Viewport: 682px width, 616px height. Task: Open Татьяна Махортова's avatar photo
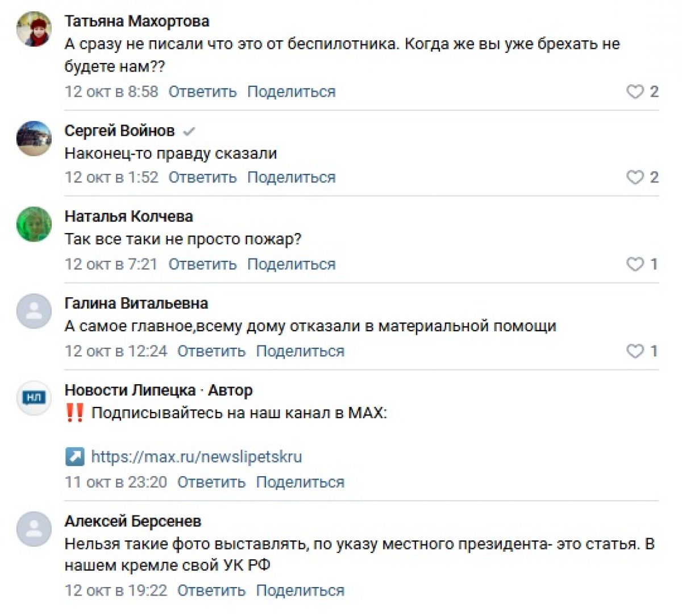pyautogui.click(x=34, y=28)
